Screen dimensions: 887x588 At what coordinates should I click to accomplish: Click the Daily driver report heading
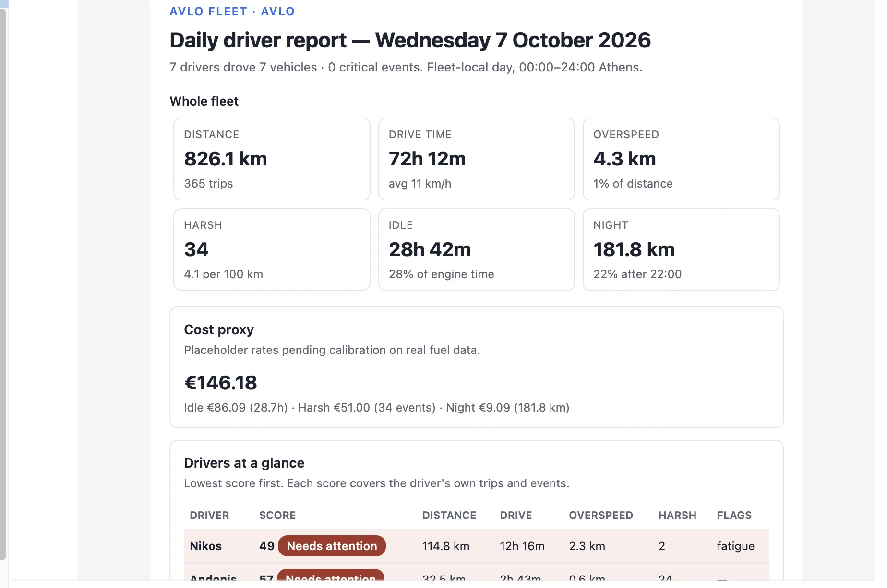tap(410, 40)
